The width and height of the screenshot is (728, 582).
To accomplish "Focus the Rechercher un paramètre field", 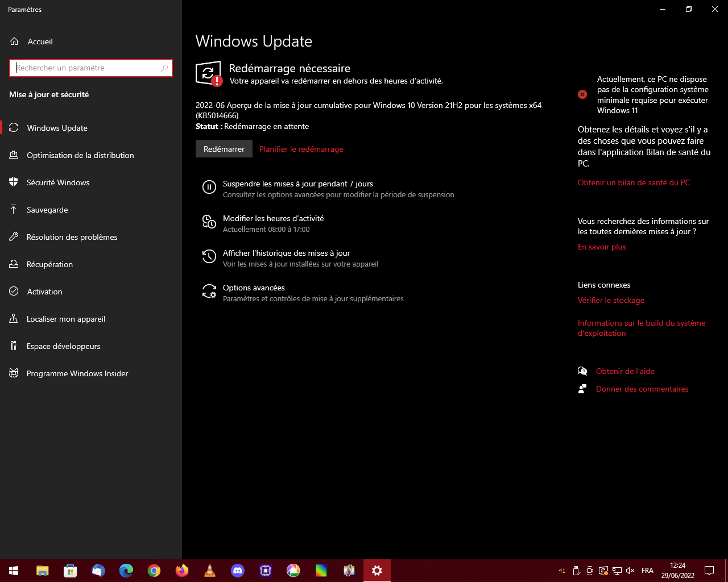I will [x=91, y=68].
